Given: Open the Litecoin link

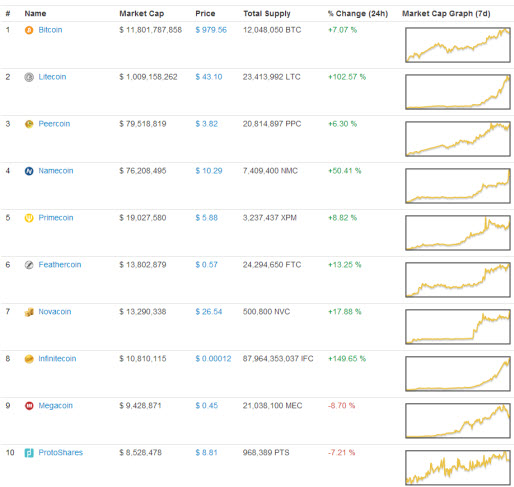Looking at the screenshot, I should [52, 77].
